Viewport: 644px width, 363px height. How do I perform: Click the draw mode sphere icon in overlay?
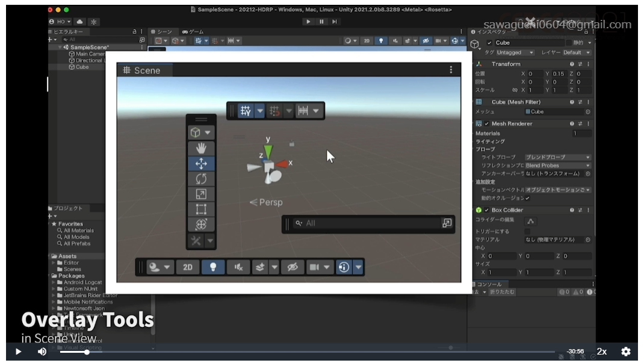pos(155,267)
